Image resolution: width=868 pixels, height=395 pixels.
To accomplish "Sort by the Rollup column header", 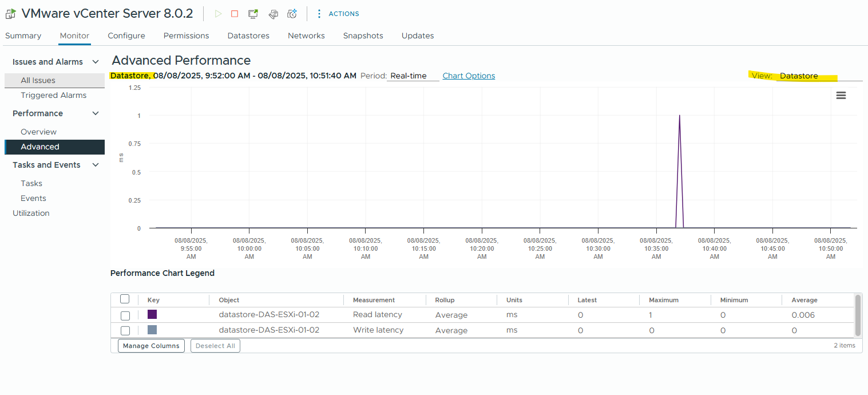I will (x=445, y=300).
